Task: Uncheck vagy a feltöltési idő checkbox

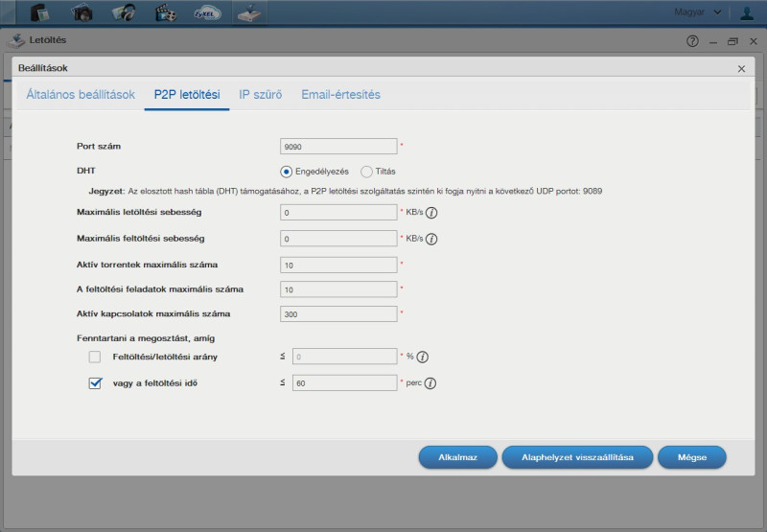Action: 95,383
